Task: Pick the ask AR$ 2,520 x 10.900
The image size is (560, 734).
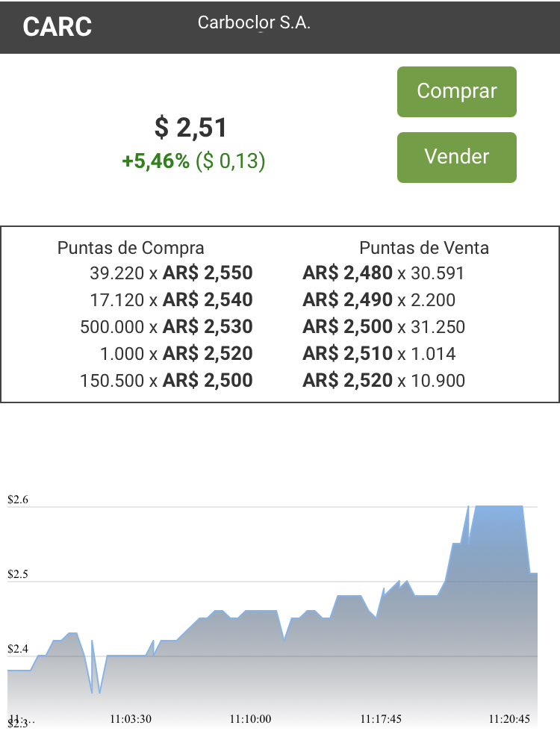Action: [x=384, y=381]
